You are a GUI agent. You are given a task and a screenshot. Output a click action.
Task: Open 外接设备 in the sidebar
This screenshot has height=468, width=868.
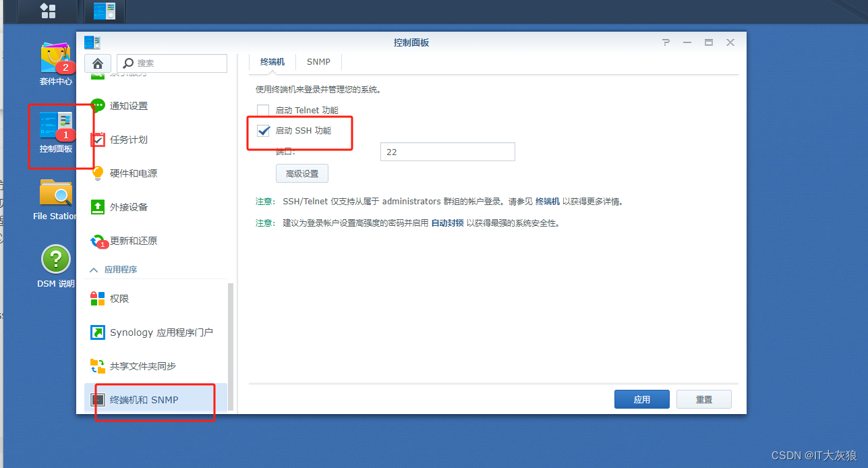tap(156, 207)
